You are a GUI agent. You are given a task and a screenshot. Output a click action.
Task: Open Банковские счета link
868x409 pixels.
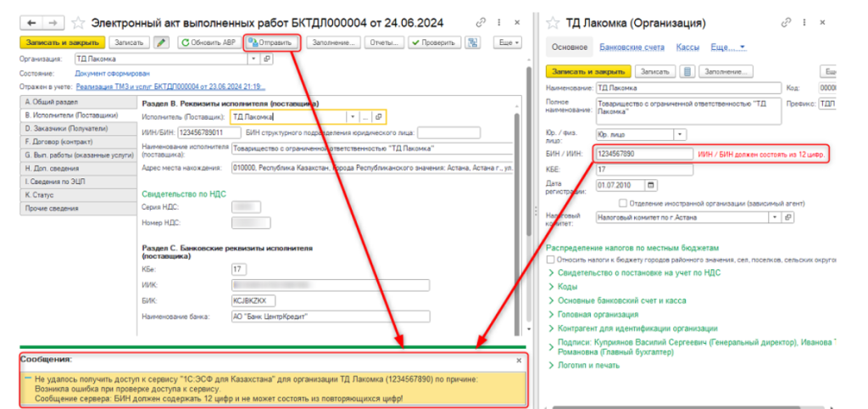tap(632, 48)
